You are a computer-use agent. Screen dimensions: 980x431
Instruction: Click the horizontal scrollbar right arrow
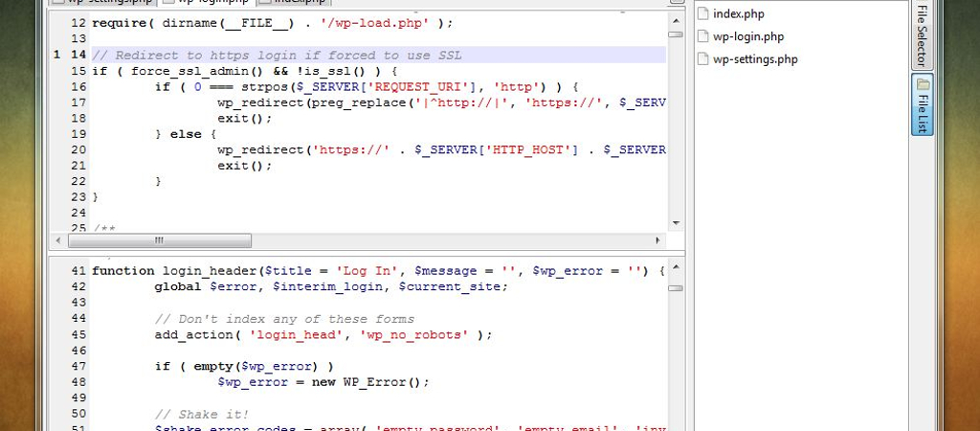pos(657,240)
